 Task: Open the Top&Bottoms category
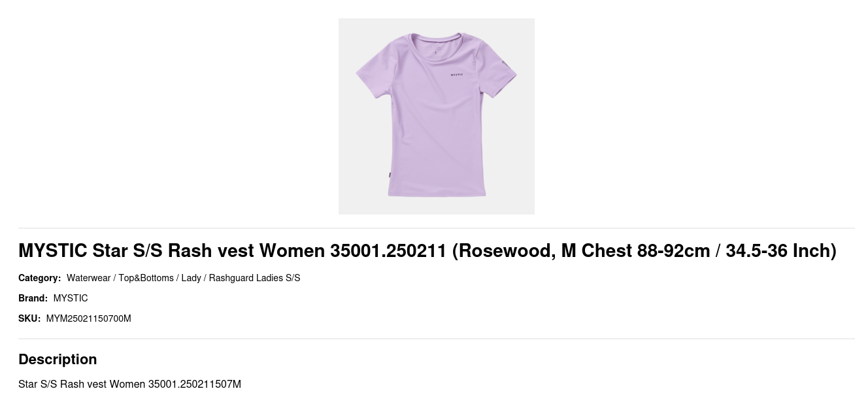pyautogui.click(x=146, y=278)
